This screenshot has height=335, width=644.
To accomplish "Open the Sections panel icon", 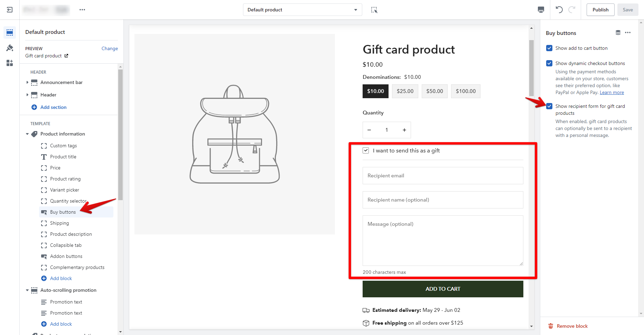I will [x=10, y=32].
